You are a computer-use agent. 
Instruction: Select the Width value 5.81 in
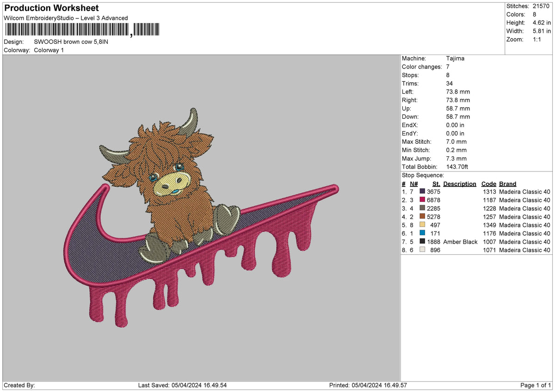pyautogui.click(x=542, y=31)
